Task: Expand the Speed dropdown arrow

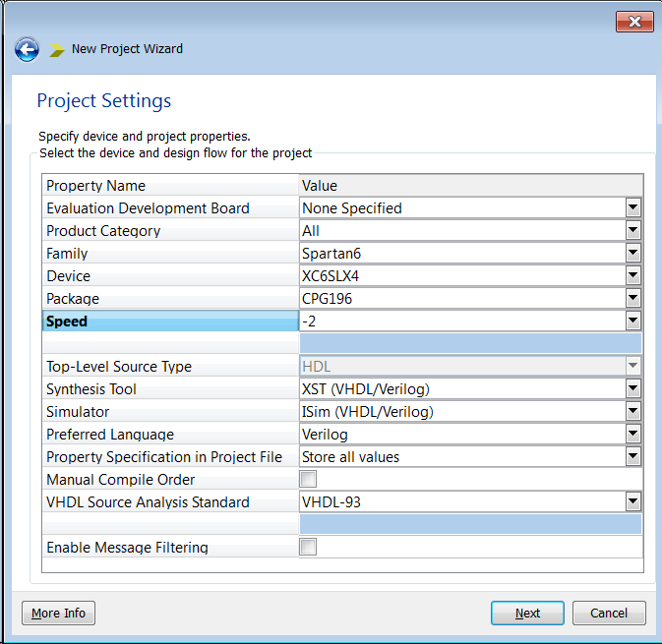Action: 632,322
